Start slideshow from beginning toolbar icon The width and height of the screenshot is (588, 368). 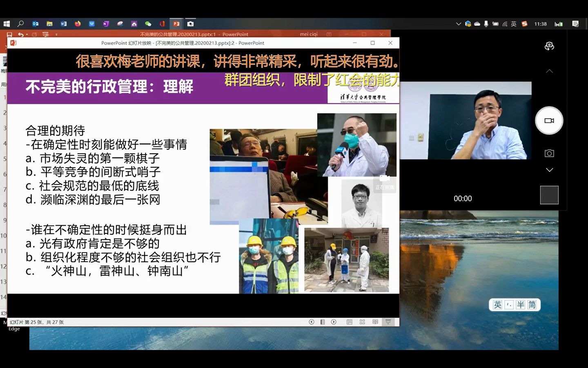click(46, 34)
